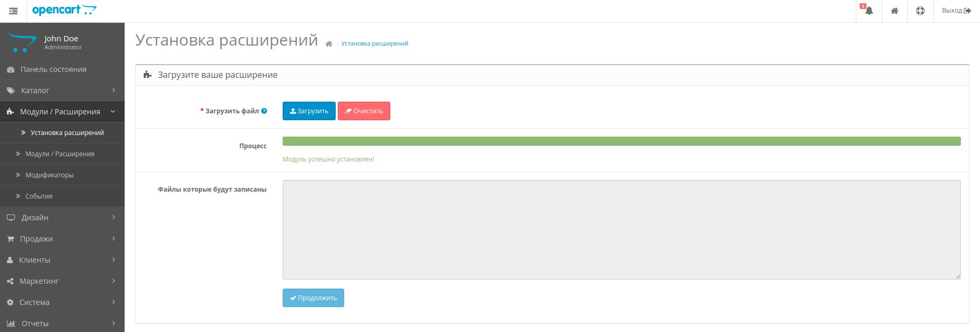
Task: Click the blue Загрузить upload button
Action: point(309,111)
